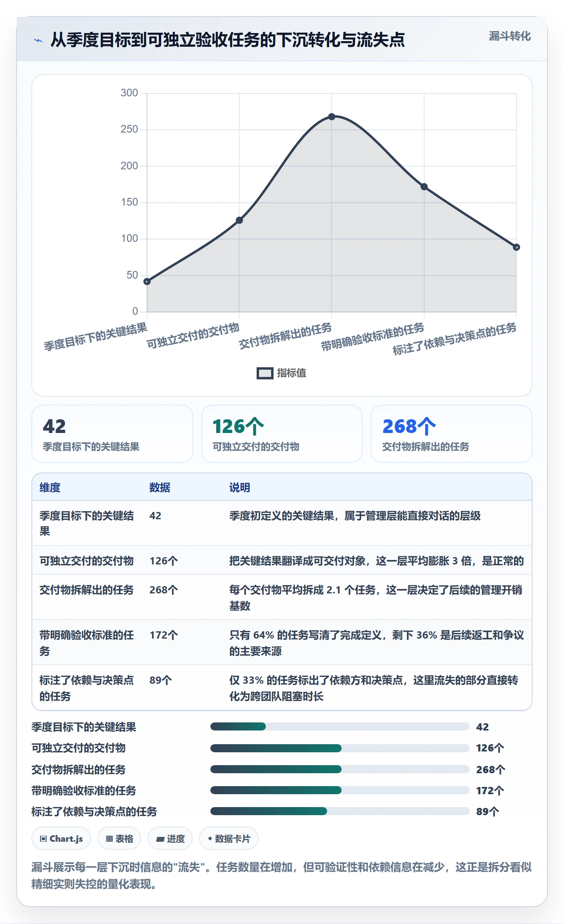The height and width of the screenshot is (924, 564).
Task: Toggle the 指标值 legend color box
Action: click(x=265, y=373)
